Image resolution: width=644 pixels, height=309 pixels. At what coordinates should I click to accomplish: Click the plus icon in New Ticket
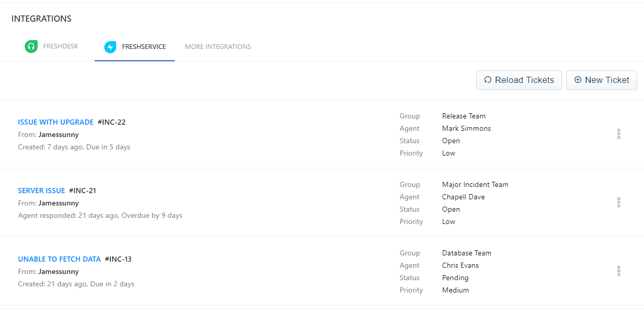click(x=578, y=80)
